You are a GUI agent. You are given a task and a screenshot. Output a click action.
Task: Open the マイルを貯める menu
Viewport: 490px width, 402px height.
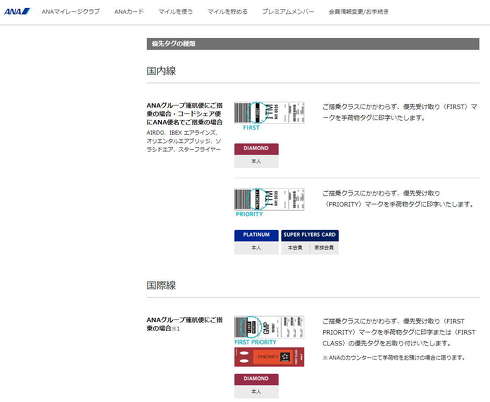tap(227, 12)
